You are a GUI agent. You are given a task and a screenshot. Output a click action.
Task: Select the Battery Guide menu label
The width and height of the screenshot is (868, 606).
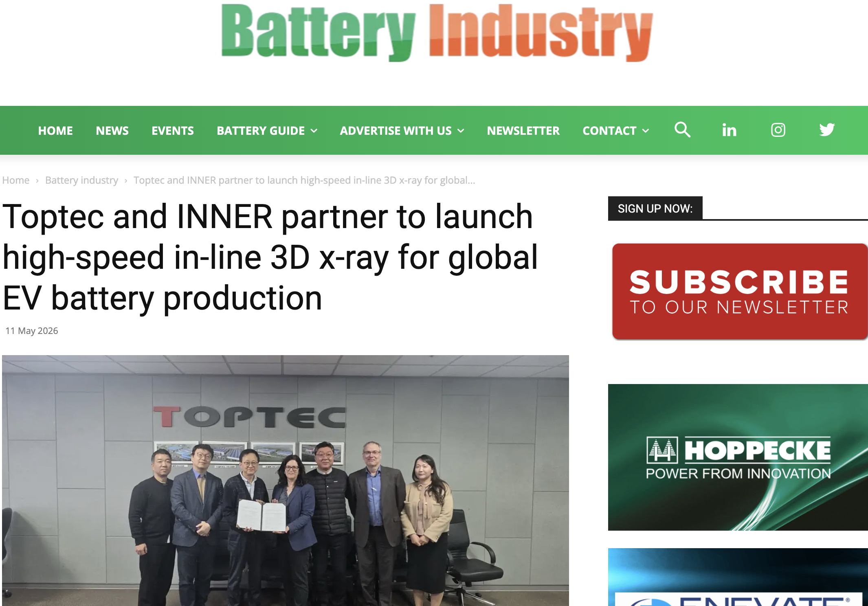point(261,131)
